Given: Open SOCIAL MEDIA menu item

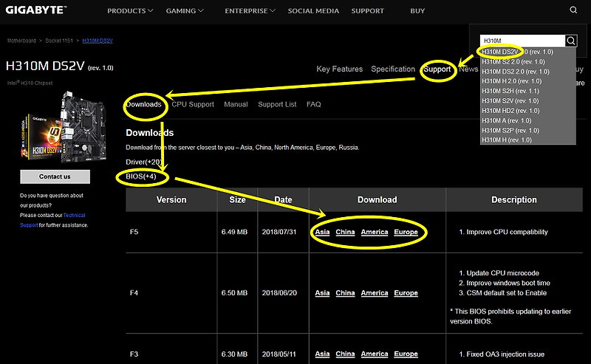Looking at the screenshot, I should click(x=313, y=11).
